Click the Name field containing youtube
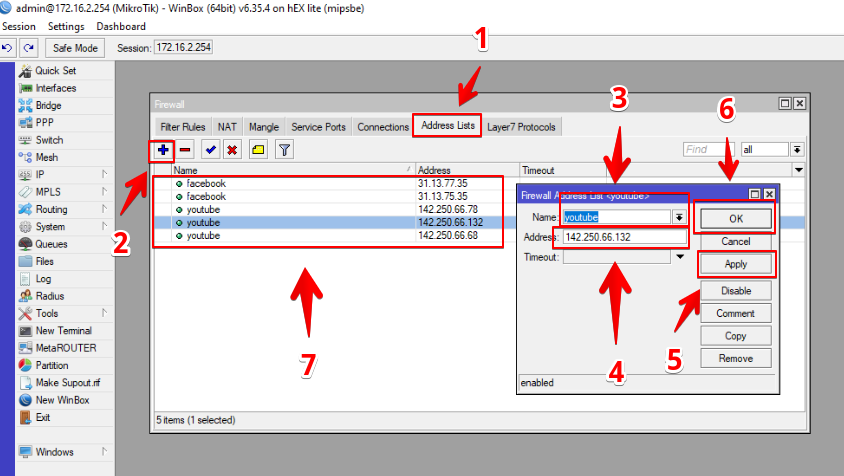Viewport: 844px width, 476px height. (x=617, y=217)
